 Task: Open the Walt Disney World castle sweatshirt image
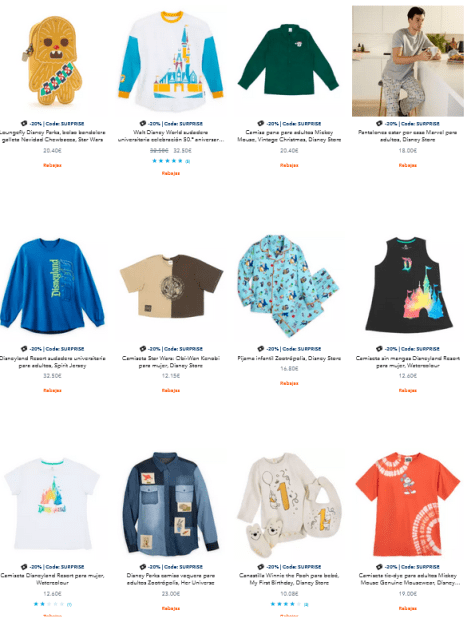(x=171, y=61)
